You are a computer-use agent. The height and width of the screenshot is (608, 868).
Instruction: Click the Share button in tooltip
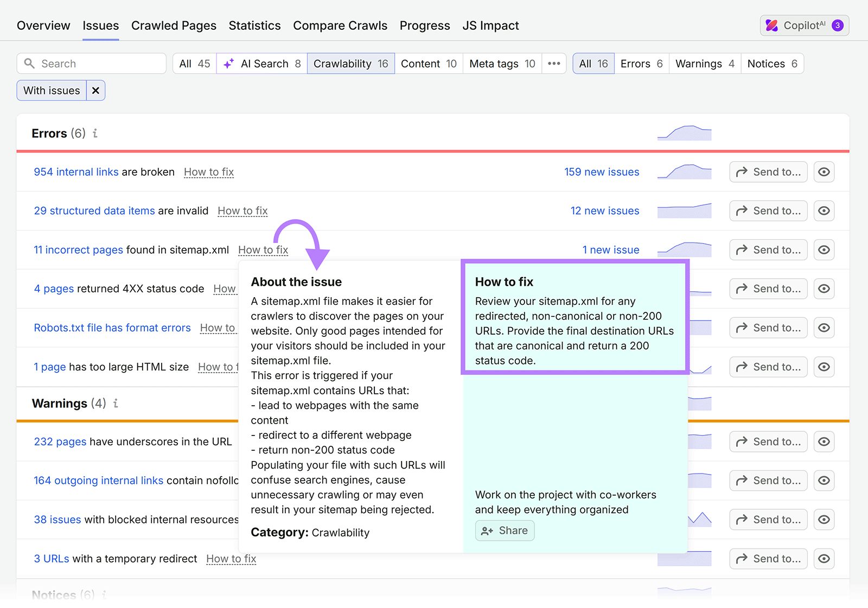(505, 531)
